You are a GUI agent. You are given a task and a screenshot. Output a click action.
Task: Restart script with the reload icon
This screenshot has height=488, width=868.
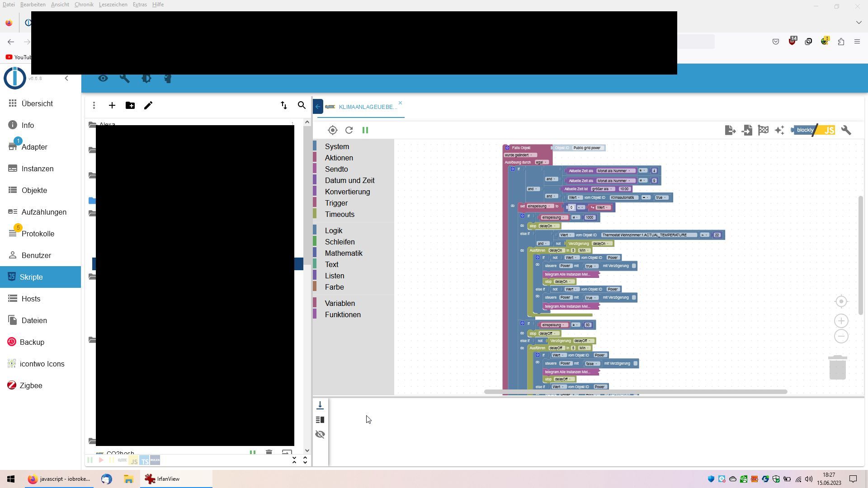tap(349, 130)
